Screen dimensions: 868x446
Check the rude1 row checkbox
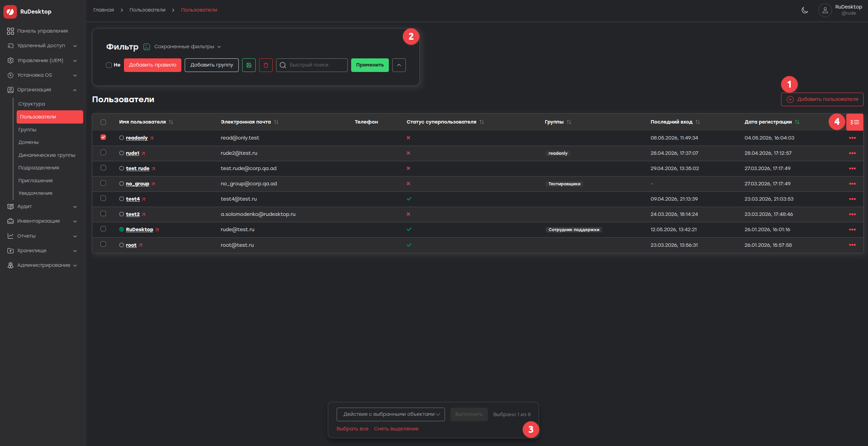pyautogui.click(x=103, y=152)
